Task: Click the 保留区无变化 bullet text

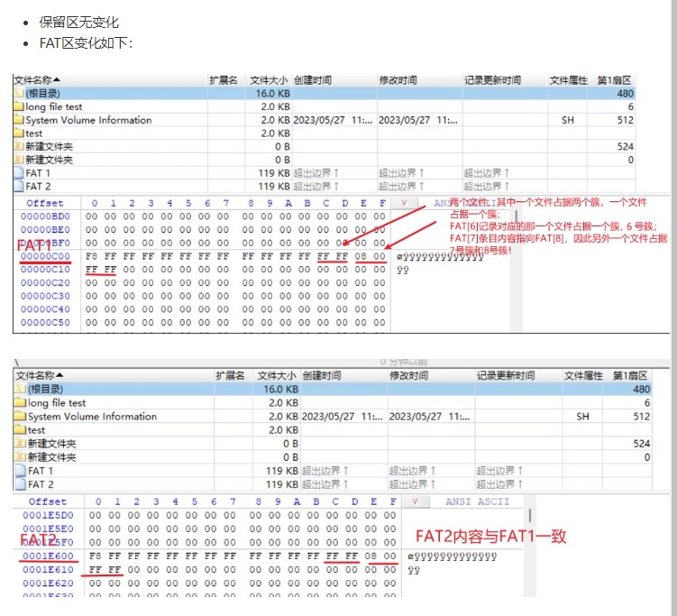Action: pos(78,22)
